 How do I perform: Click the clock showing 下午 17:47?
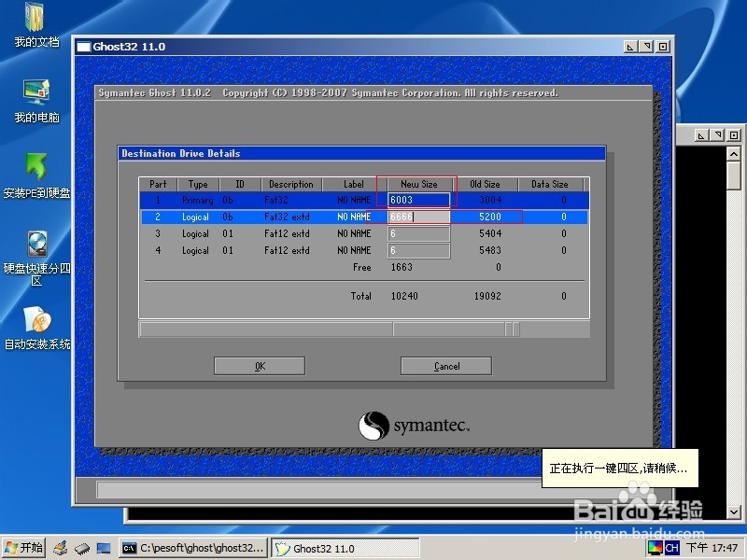(x=712, y=548)
